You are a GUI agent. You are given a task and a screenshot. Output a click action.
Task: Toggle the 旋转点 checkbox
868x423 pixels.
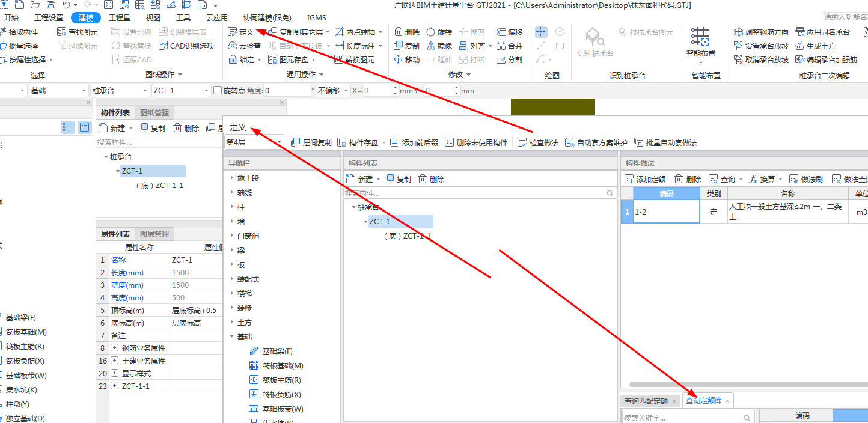218,90
